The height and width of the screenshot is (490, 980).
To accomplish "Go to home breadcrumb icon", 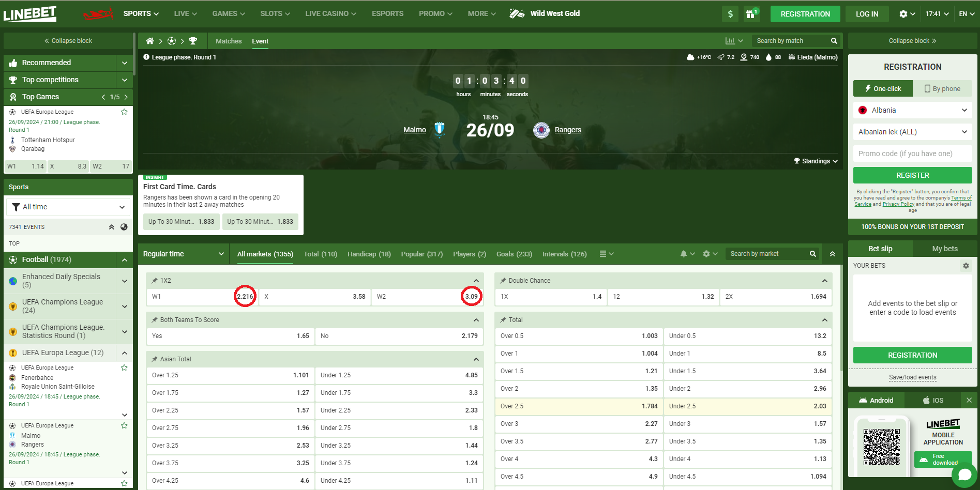I will (x=150, y=41).
